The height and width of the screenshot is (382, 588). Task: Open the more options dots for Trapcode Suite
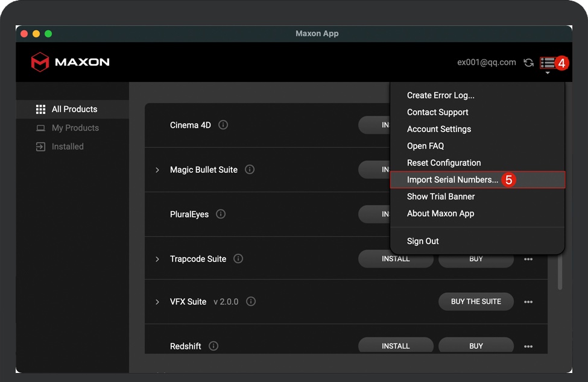528,259
